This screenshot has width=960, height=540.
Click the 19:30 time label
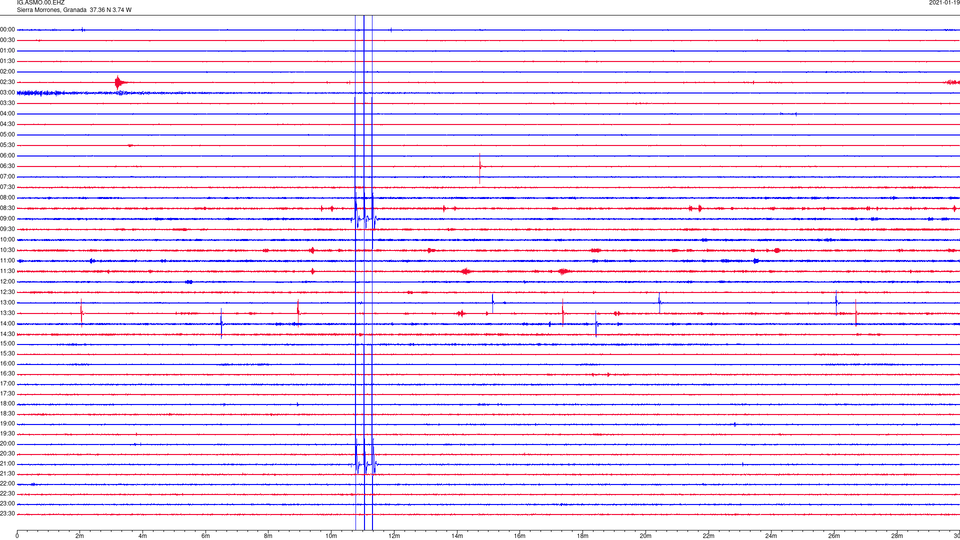click(7, 433)
